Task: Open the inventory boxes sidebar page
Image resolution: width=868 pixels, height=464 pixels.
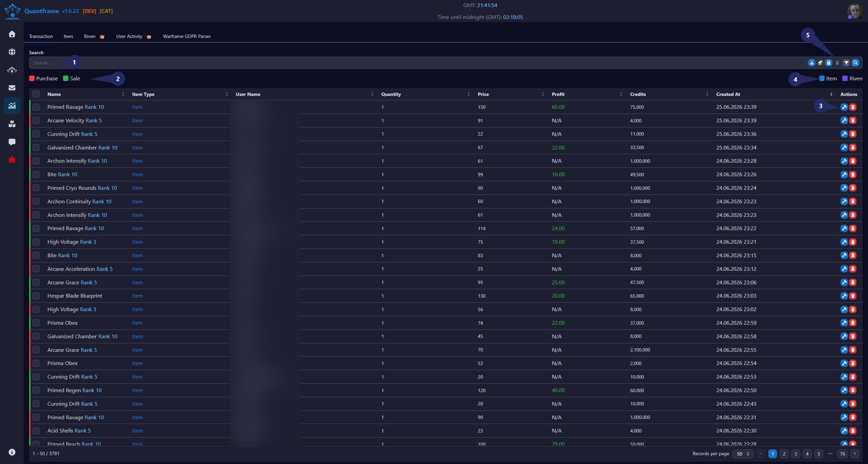Action: pos(12,124)
